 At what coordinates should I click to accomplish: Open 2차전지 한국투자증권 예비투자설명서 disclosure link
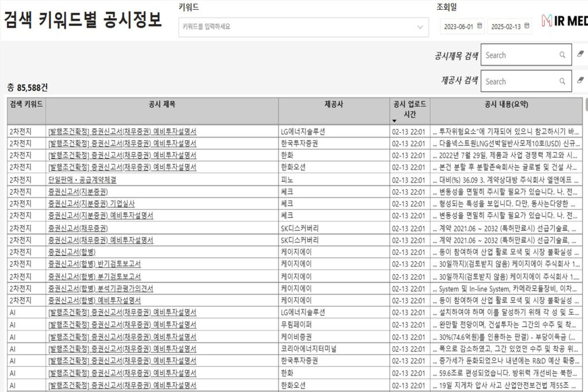[122, 143]
